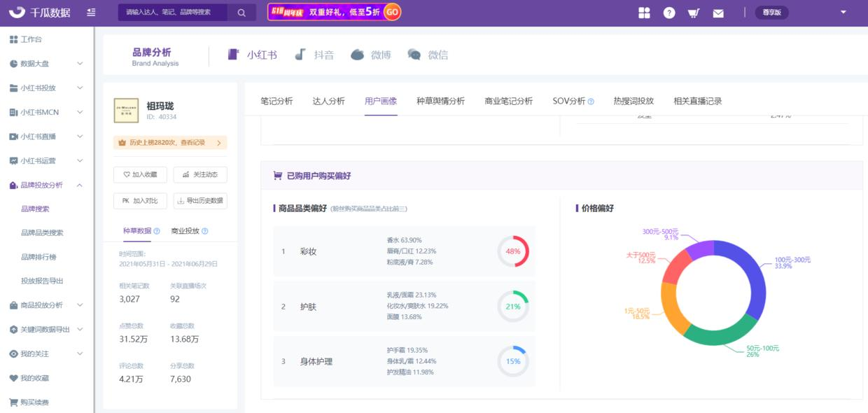Open the shopping cart icon in top bar
The width and height of the screenshot is (868, 413).
pyautogui.click(x=694, y=12)
